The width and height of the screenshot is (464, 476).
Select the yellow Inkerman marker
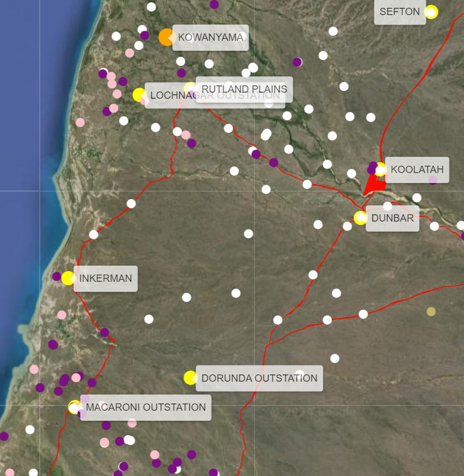tap(68, 278)
